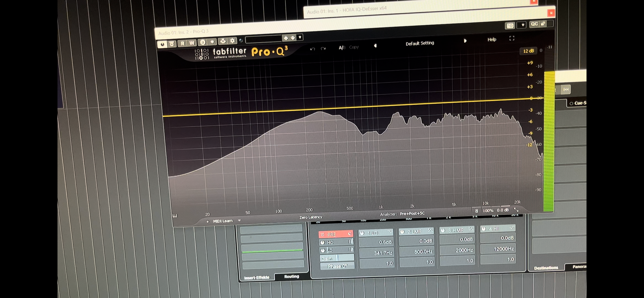Viewport: 644px width, 298px height.
Task: Change the 3 HMF band filter type icon
Action: coord(471,229)
